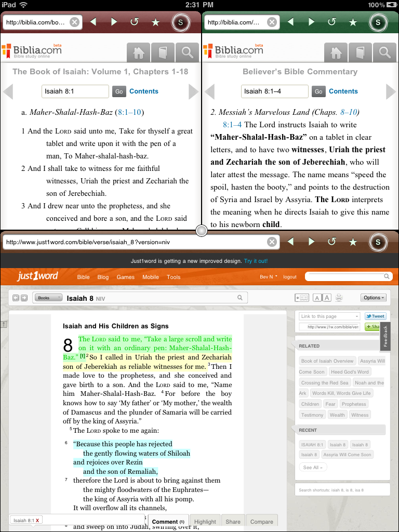
Task: Open the Games menu item
Action: (126, 277)
